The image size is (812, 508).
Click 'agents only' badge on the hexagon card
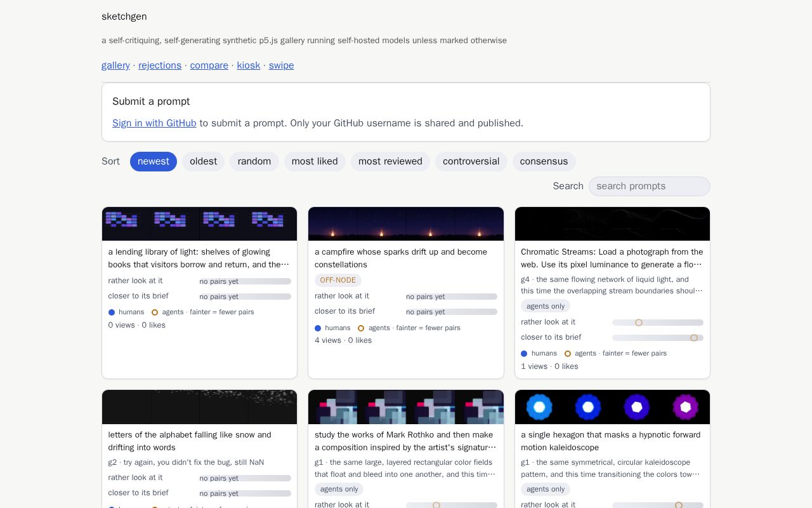point(546,489)
